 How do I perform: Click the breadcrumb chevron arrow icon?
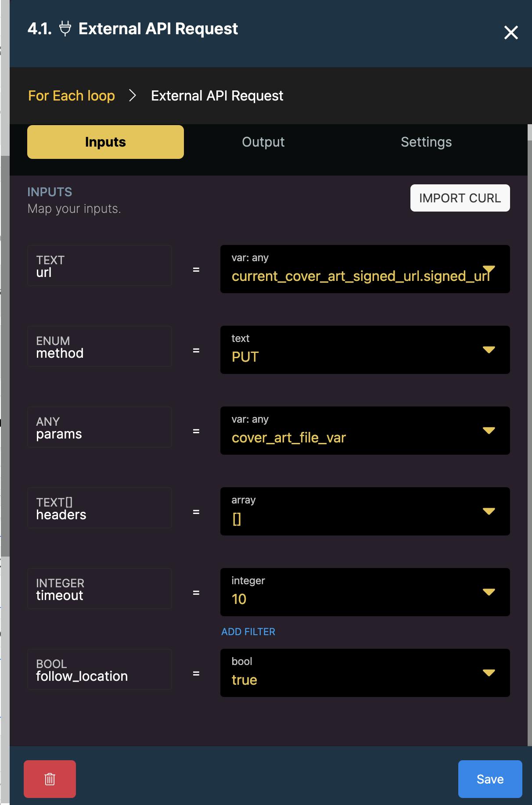(x=133, y=96)
